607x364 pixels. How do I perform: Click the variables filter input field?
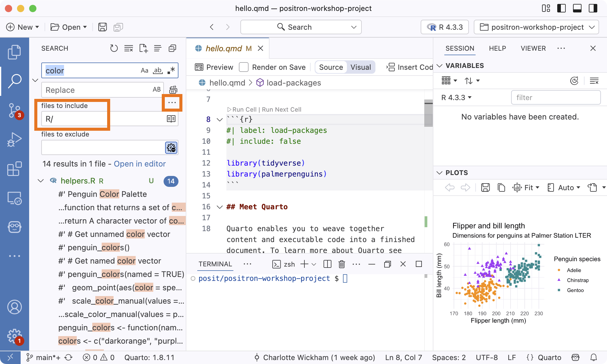click(x=556, y=97)
